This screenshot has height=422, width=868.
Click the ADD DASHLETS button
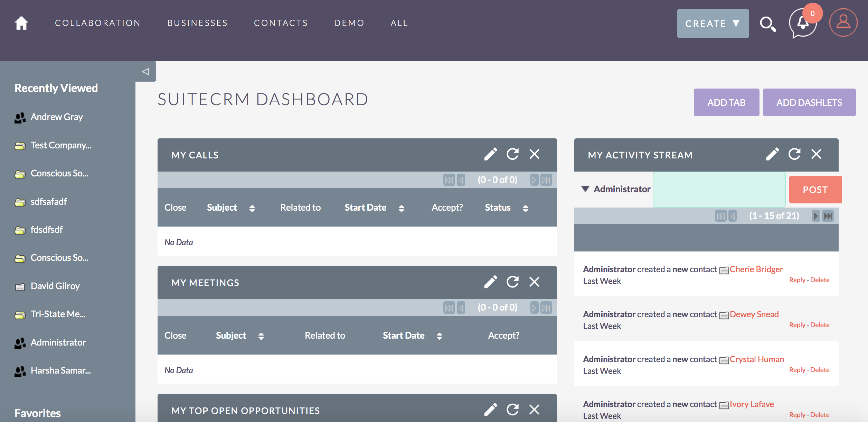coord(809,102)
